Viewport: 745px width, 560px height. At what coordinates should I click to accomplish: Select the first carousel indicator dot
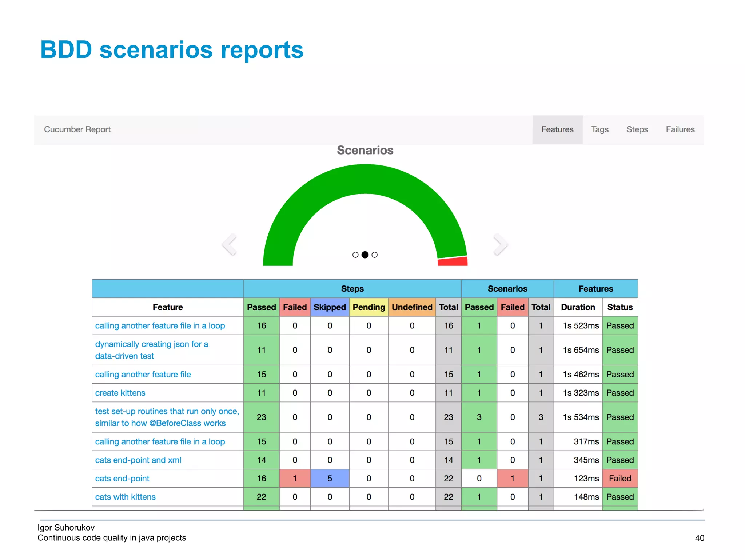(355, 255)
